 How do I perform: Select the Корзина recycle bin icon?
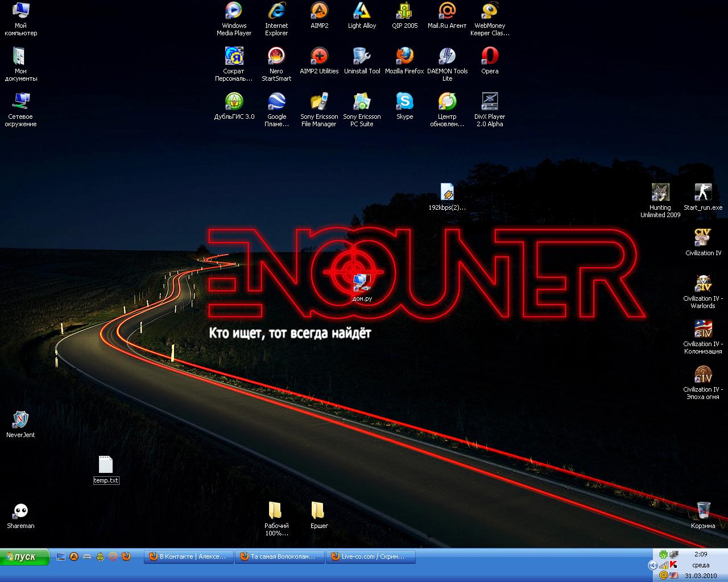tap(703, 510)
